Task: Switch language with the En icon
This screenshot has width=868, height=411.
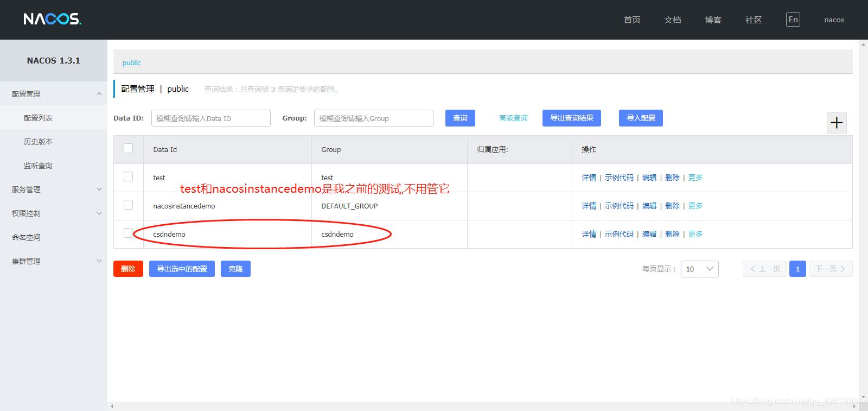Action: [793, 20]
